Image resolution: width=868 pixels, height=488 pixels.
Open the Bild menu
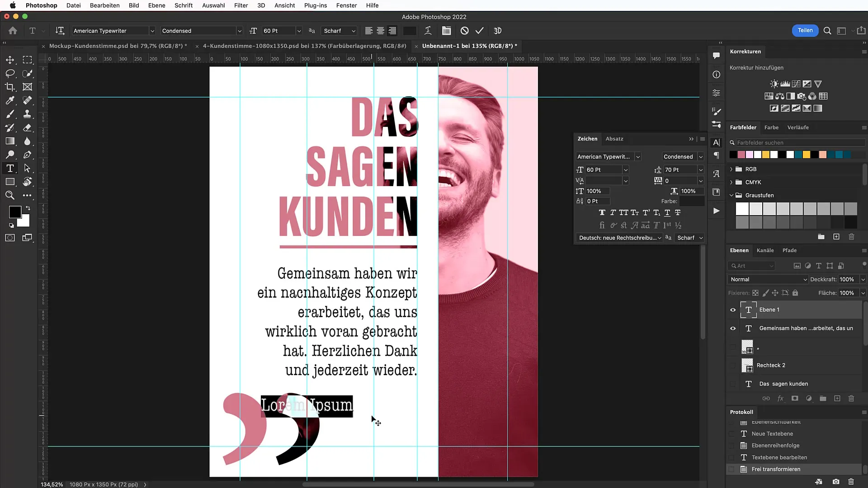(133, 5)
